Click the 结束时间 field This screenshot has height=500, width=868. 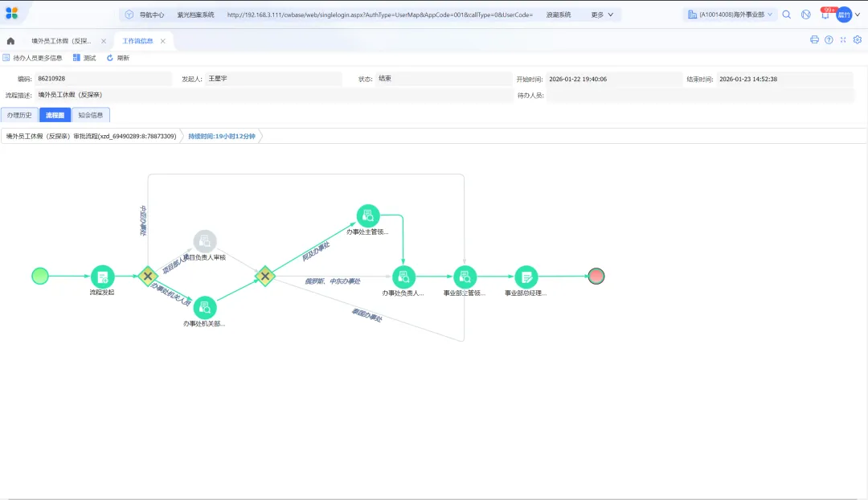point(784,80)
